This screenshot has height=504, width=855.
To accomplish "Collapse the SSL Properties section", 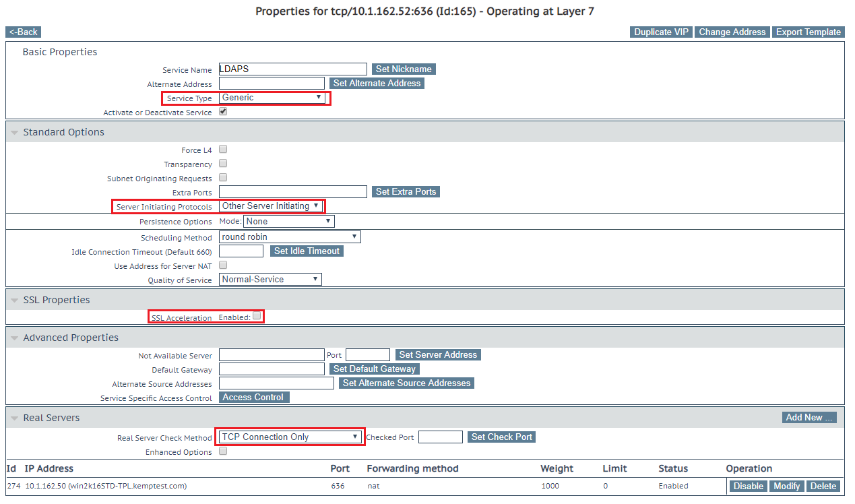I will [14, 300].
